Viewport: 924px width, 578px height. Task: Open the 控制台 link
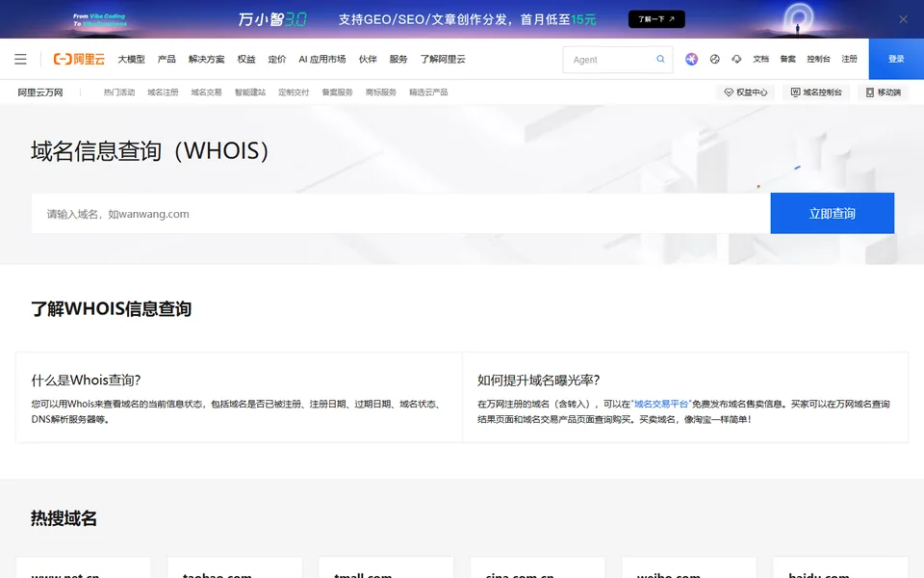click(x=818, y=59)
